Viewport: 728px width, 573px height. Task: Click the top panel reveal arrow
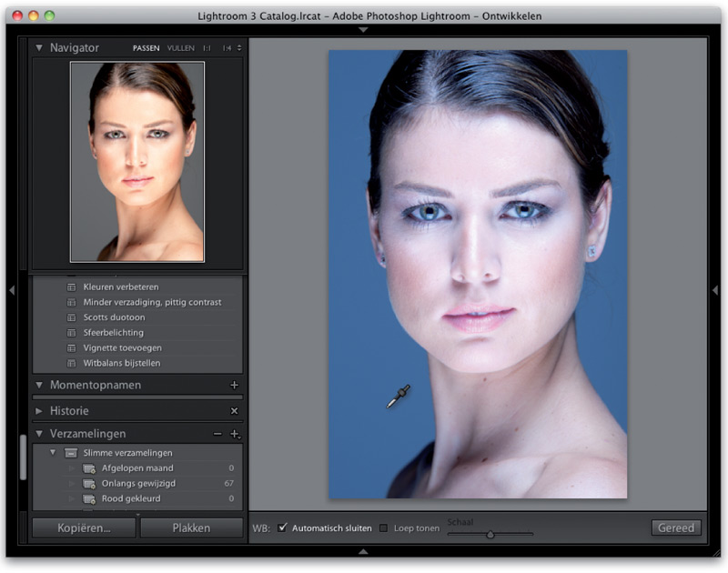pos(363,30)
